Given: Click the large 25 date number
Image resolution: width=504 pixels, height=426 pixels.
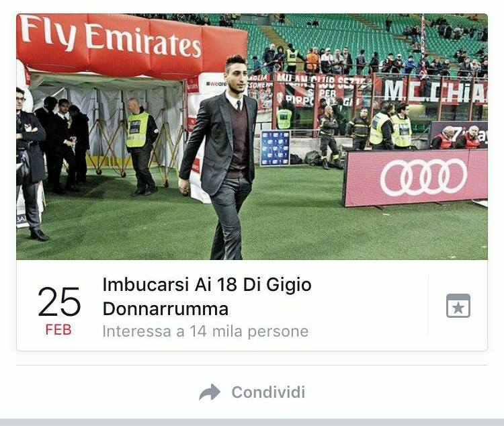Looking at the screenshot, I should click(59, 302).
